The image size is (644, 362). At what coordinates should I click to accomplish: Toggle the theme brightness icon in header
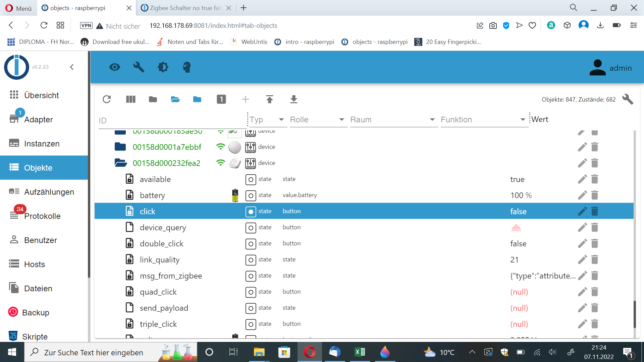click(163, 67)
